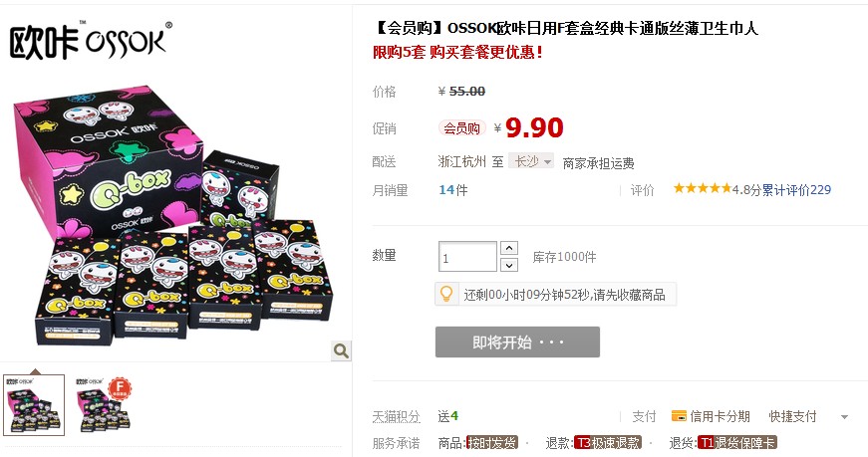Click the 快捷支付 payment option

792,416
